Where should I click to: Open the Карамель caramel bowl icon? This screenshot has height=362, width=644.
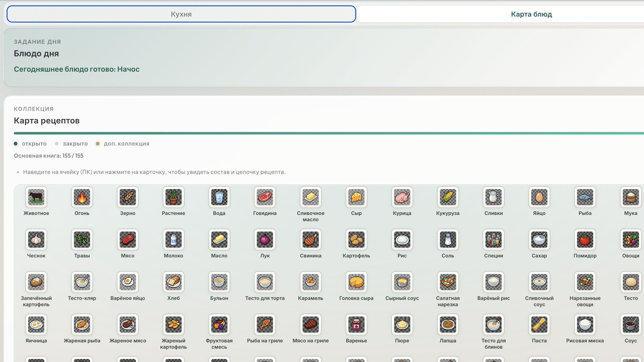coord(311,282)
